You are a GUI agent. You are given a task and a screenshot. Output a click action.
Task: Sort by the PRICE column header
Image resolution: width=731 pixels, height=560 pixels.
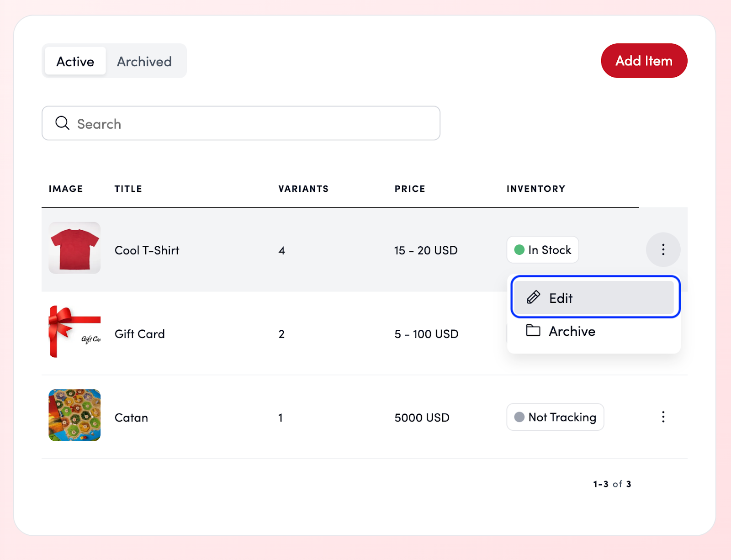[x=410, y=189]
